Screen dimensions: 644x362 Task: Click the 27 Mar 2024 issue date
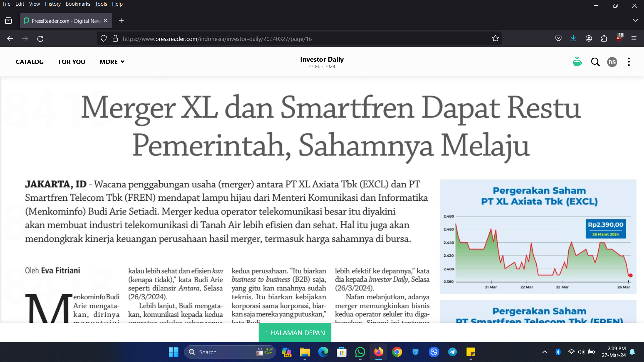pos(322,66)
